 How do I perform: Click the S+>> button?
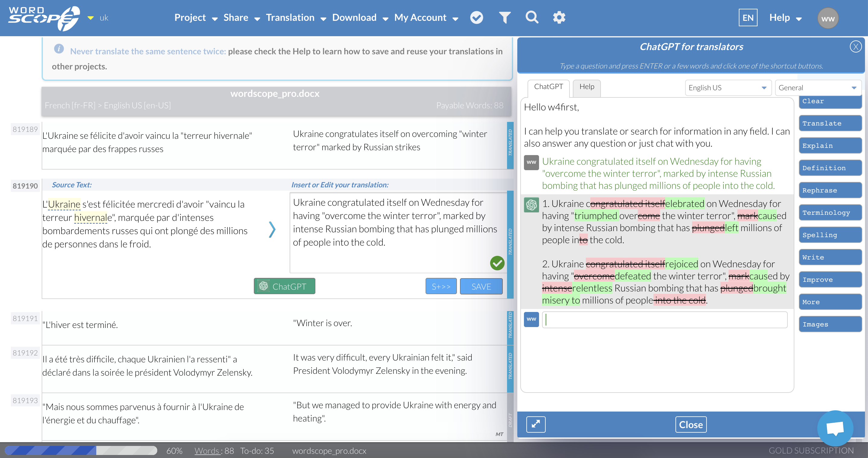pyautogui.click(x=441, y=286)
